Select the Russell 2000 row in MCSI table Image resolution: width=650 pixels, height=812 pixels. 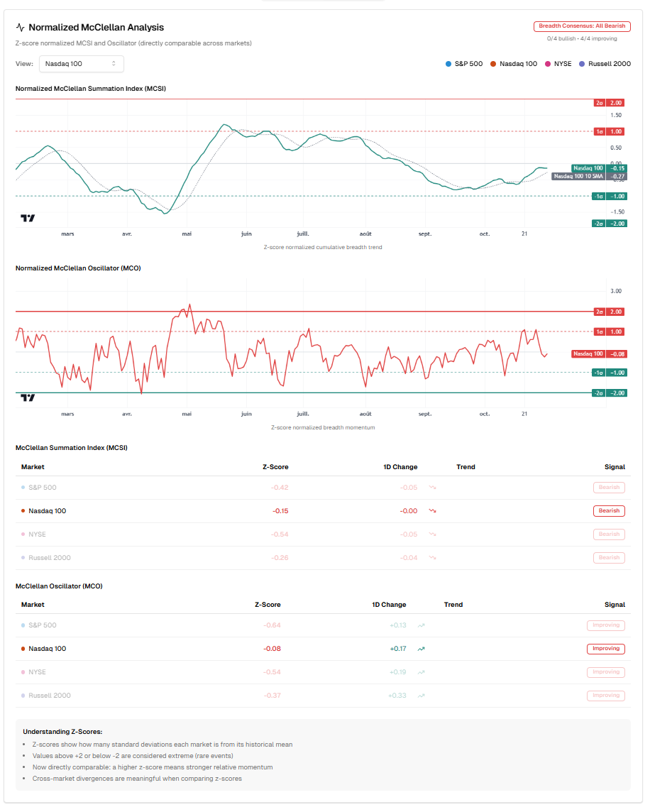click(323, 558)
